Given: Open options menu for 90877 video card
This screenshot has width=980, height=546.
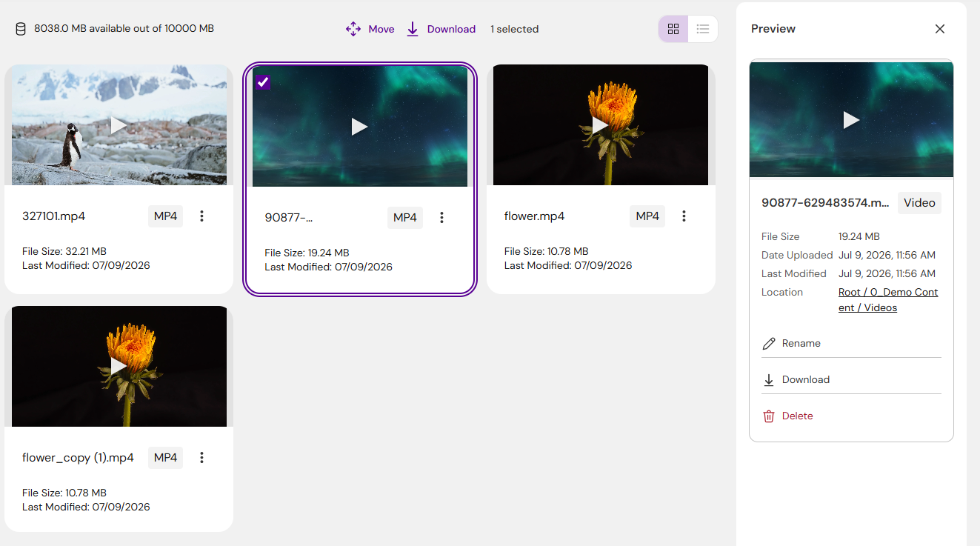Looking at the screenshot, I should tap(441, 218).
